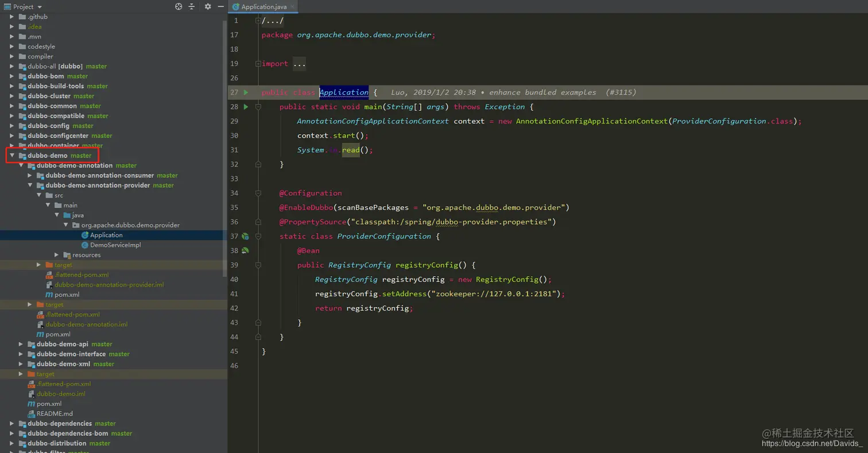Select the dubbo-dependencies-bom module row
The image size is (868, 453).
tap(114, 433)
